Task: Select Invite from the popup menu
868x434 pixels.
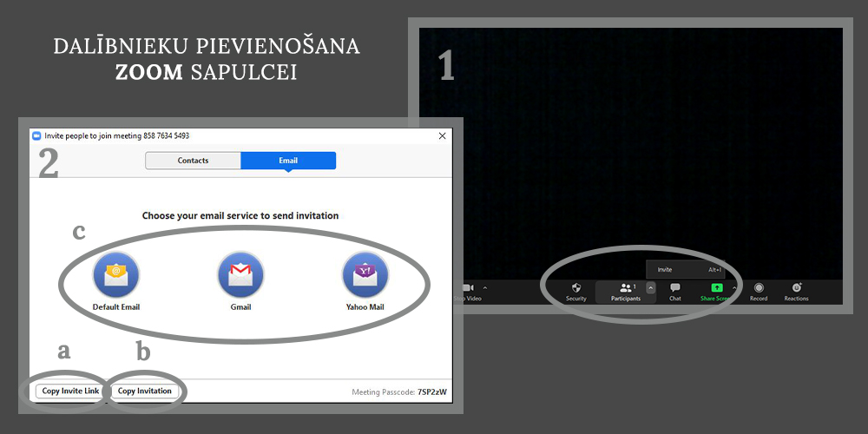Action: point(686,270)
